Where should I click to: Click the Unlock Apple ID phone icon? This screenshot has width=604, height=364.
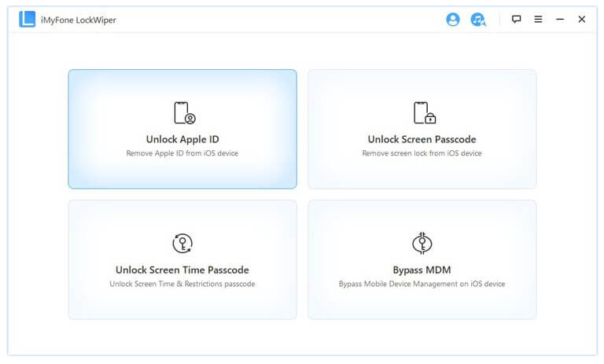(x=183, y=113)
